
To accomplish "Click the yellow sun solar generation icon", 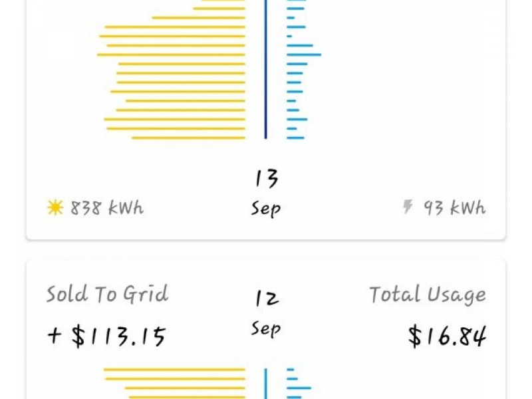I will (55, 207).
